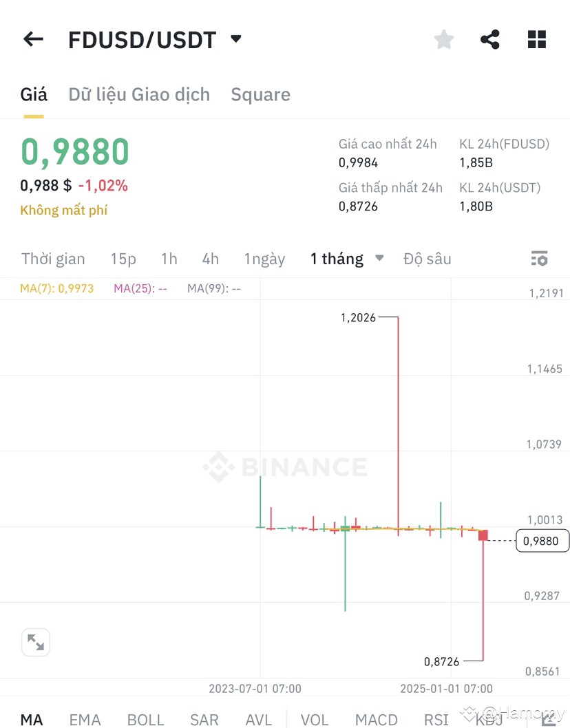
Task: Select the Thời gian chart mode
Action: pyautogui.click(x=54, y=259)
